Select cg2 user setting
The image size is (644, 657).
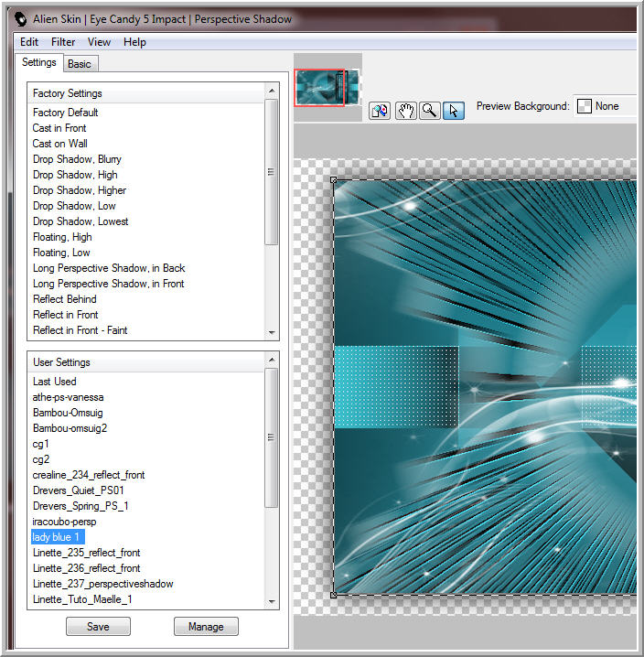tap(40, 459)
